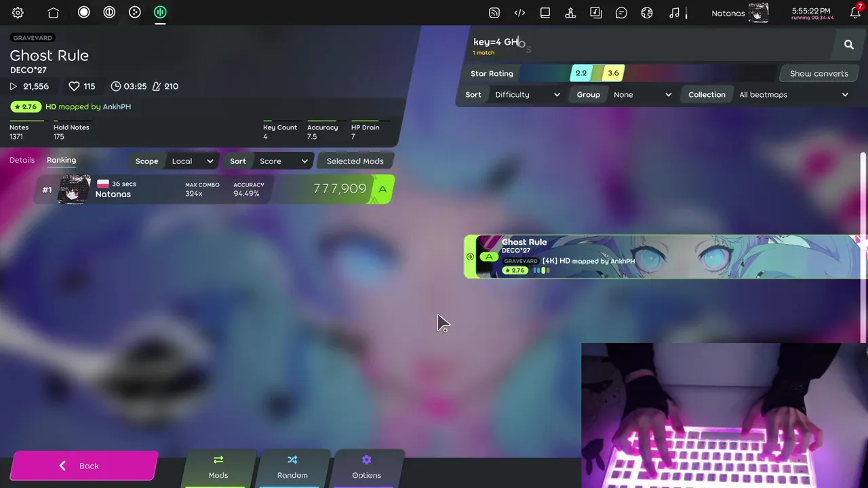This screenshot has width=868, height=488.
Task: Click the search magnifier icon
Action: pos(849,45)
